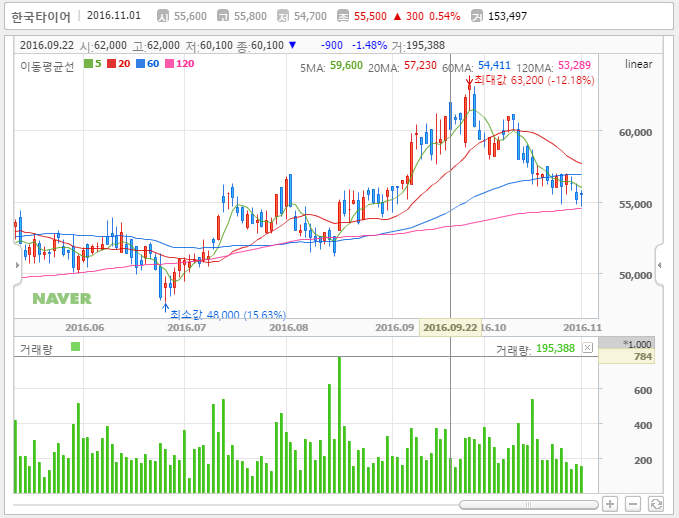Viewport: 679px width, 518px height.
Task: Reset the chart with the refresh icon
Action: coord(656,504)
